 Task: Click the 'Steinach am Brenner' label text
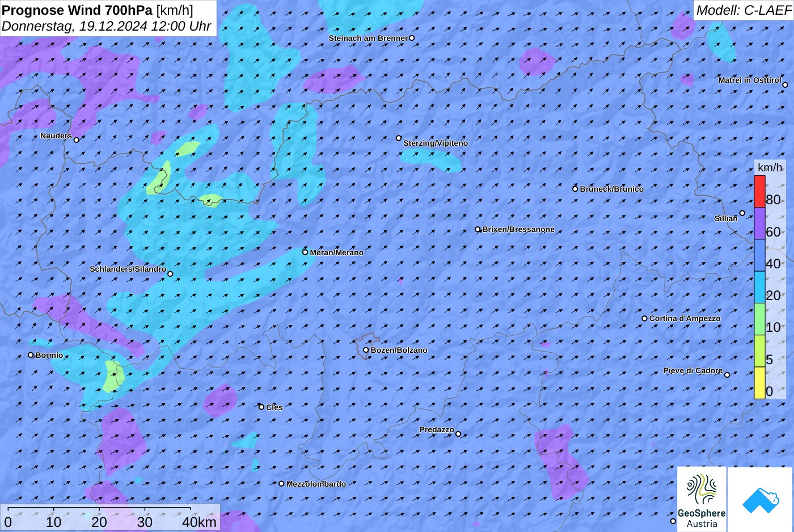click(x=369, y=38)
